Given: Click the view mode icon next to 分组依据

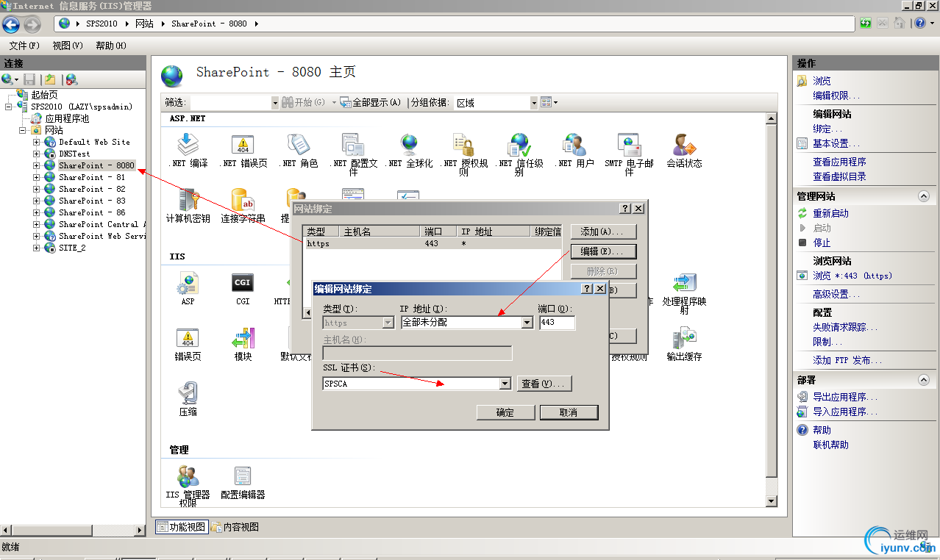Looking at the screenshot, I should click(x=548, y=103).
